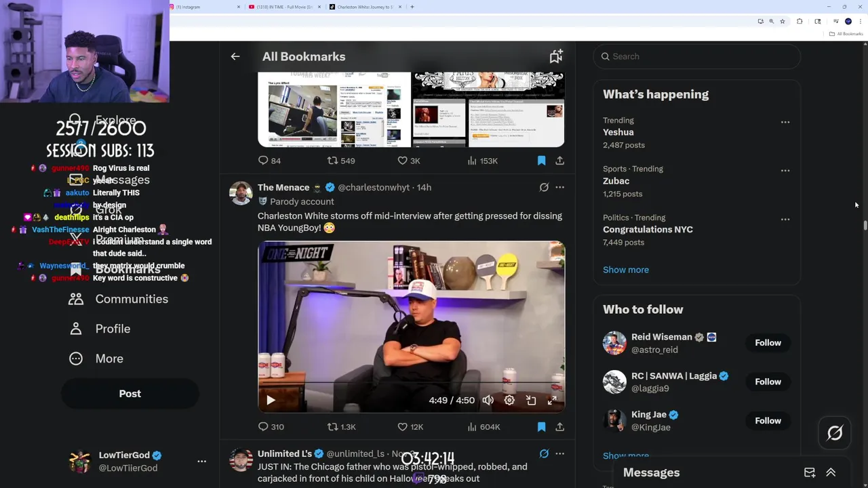Go back using the All Bookmarks arrow
Image resolution: width=868 pixels, height=488 pixels.
235,57
